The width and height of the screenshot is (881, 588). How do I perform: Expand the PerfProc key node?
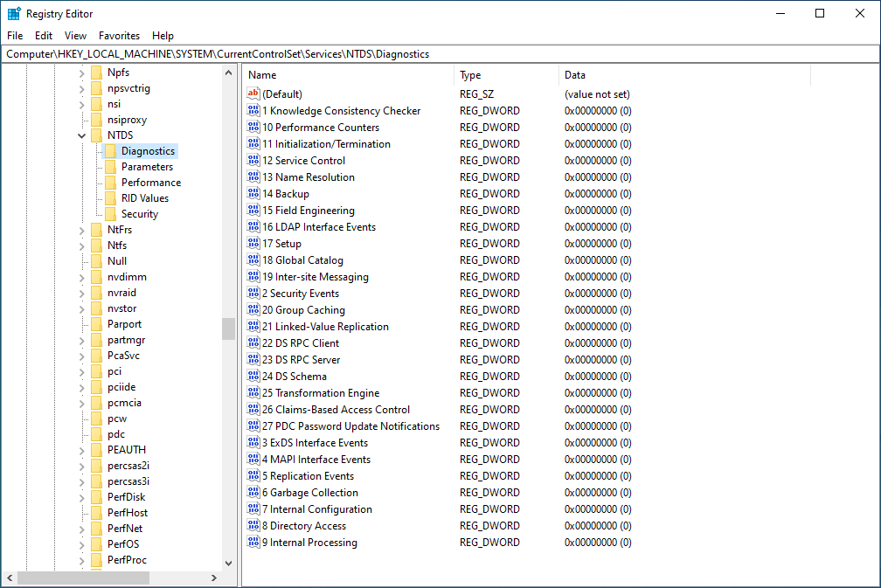click(82, 560)
